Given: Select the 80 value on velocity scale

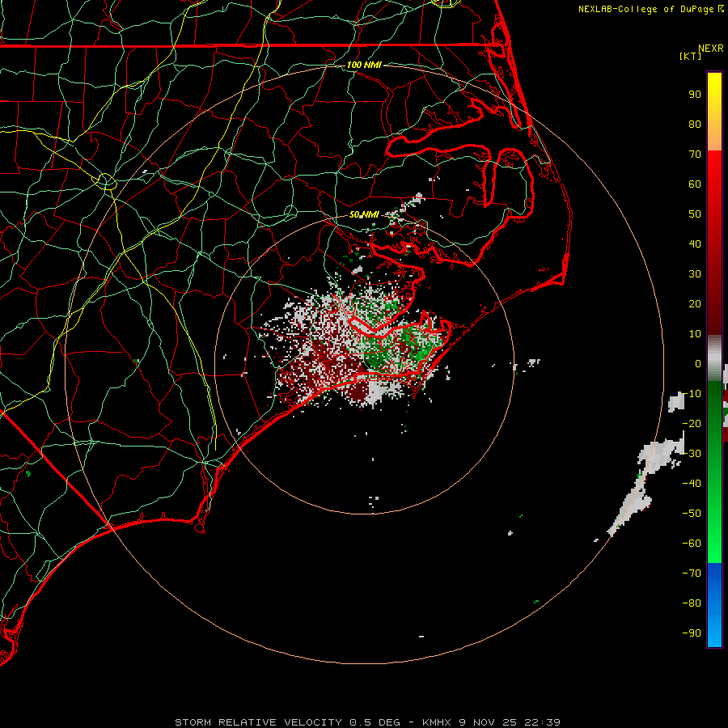Looking at the screenshot, I should pos(695,124).
